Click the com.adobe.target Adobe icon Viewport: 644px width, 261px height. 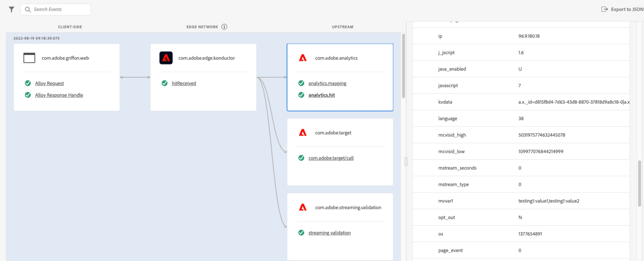pyautogui.click(x=303, y=133)
